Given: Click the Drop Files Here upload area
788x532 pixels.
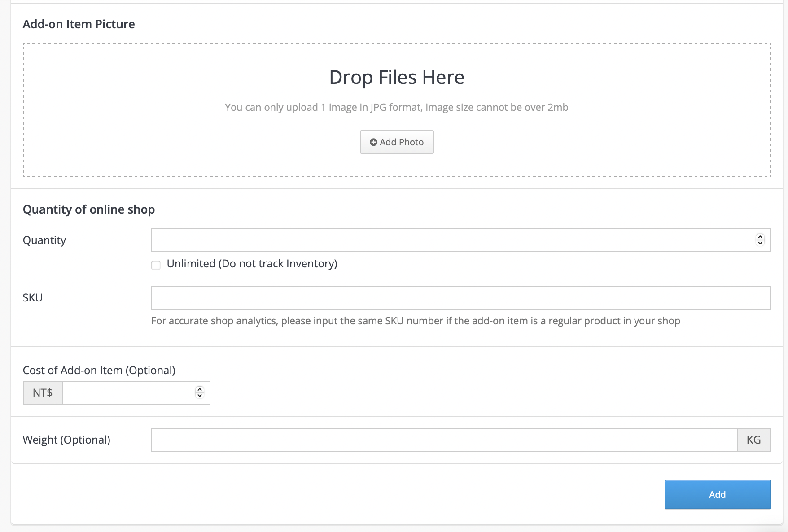Looking at the screenshot, I should click(397, 110).
